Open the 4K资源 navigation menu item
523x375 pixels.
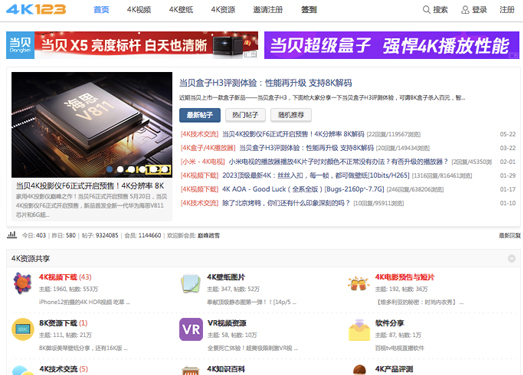coord(223,10)
